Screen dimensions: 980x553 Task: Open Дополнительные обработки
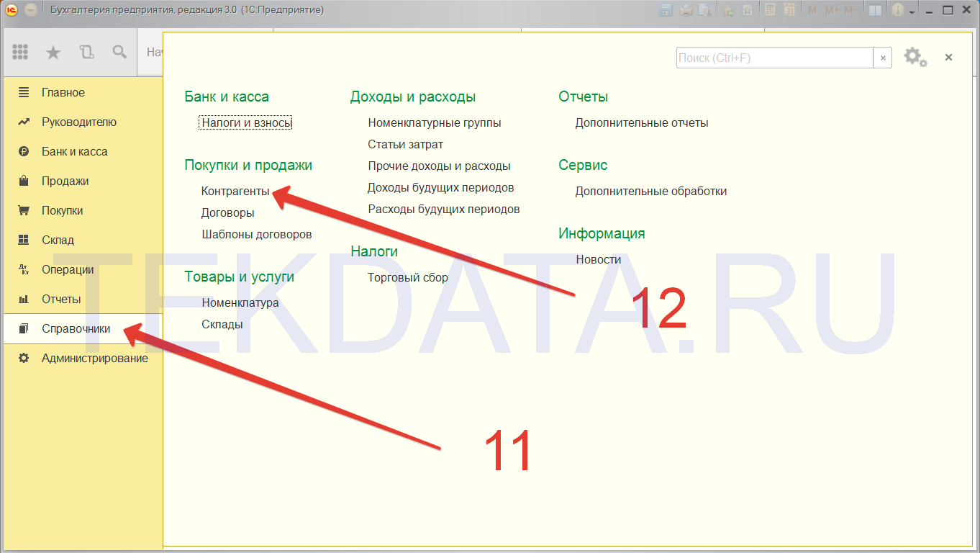tap(651, 191)
